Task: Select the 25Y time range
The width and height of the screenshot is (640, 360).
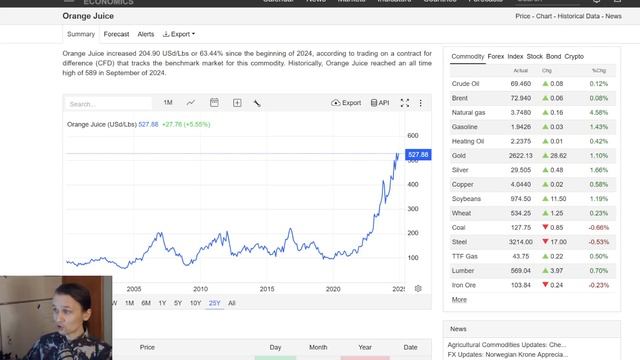Action: click(x=214, y=303)
